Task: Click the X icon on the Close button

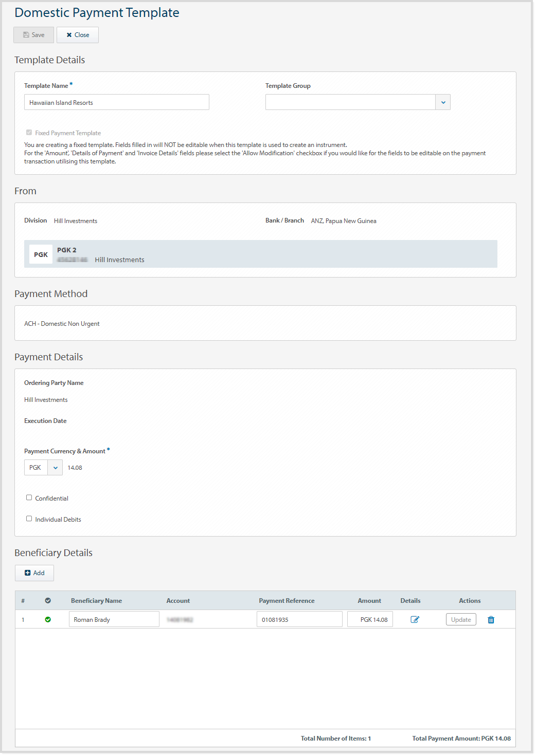Action: point(69,35)
